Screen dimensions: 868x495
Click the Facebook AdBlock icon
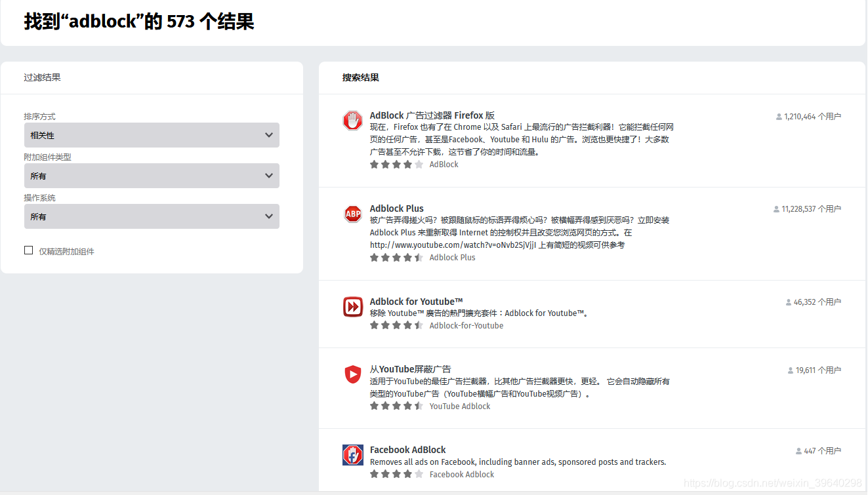353,455
